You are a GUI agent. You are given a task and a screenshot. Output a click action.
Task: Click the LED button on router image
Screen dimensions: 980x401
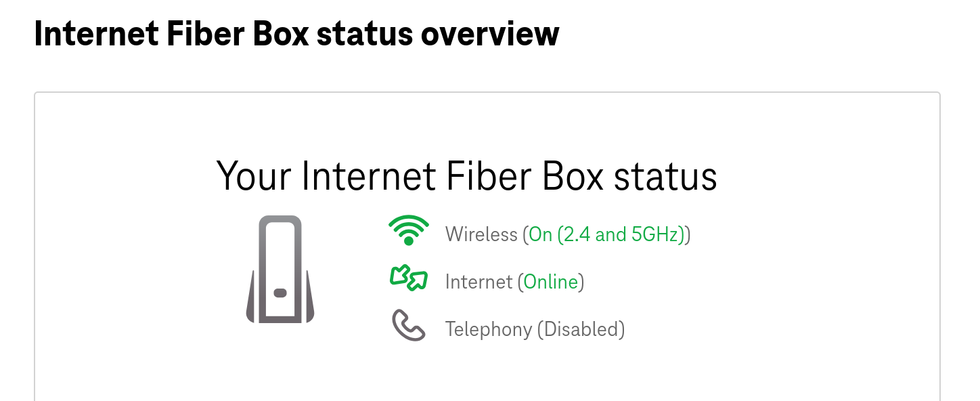click(280, 293)
